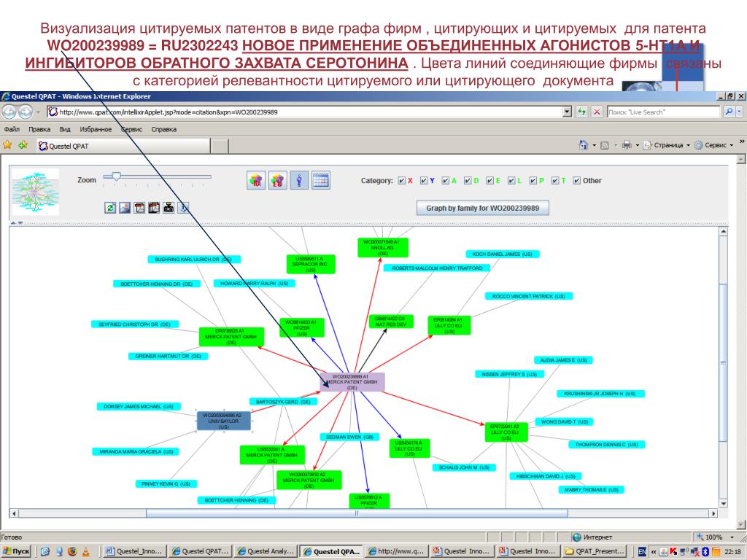Click the camera snapshot icon
747x560 pixels.
[x=169, y=208]
